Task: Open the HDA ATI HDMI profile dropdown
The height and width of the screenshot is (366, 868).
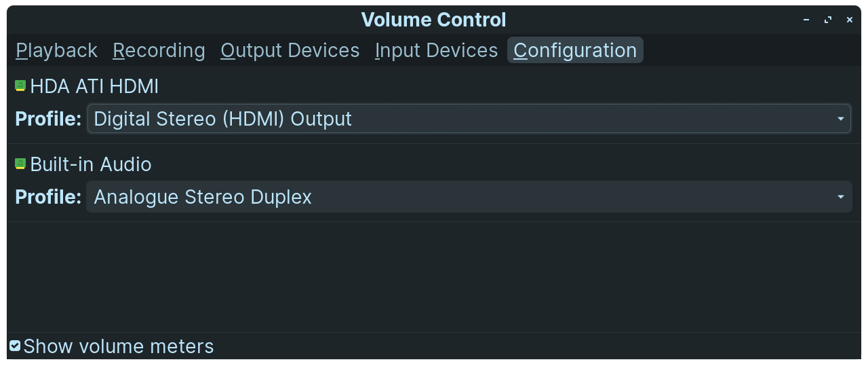Action: [x=469, y=119]
